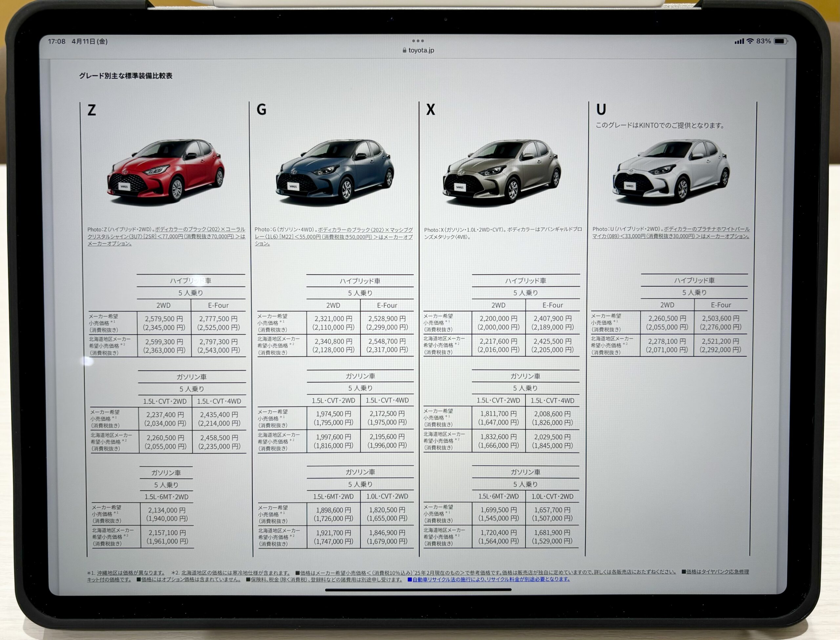Tap the 沖縄地区は価格が異なります footnote link
This screenshot has width=840, height=640.
coord(131,573)
